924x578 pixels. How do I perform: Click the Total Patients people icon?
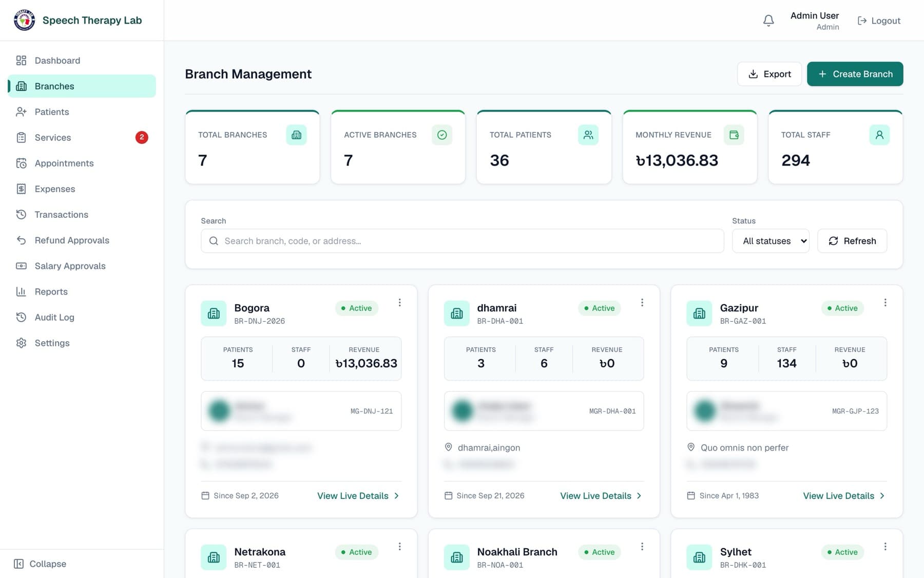[588, 135]
